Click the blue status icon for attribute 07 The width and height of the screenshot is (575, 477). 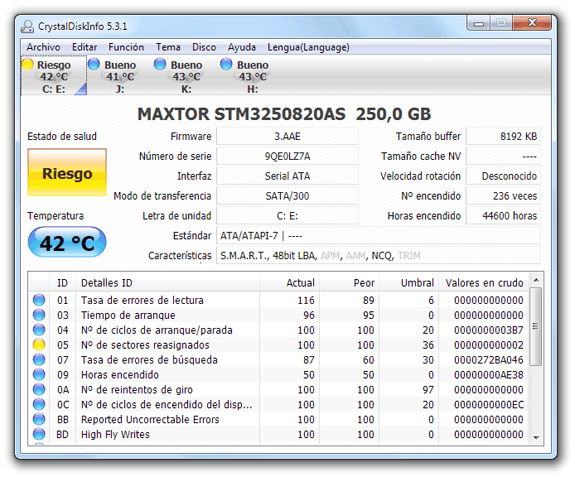(x=39, y=360)
